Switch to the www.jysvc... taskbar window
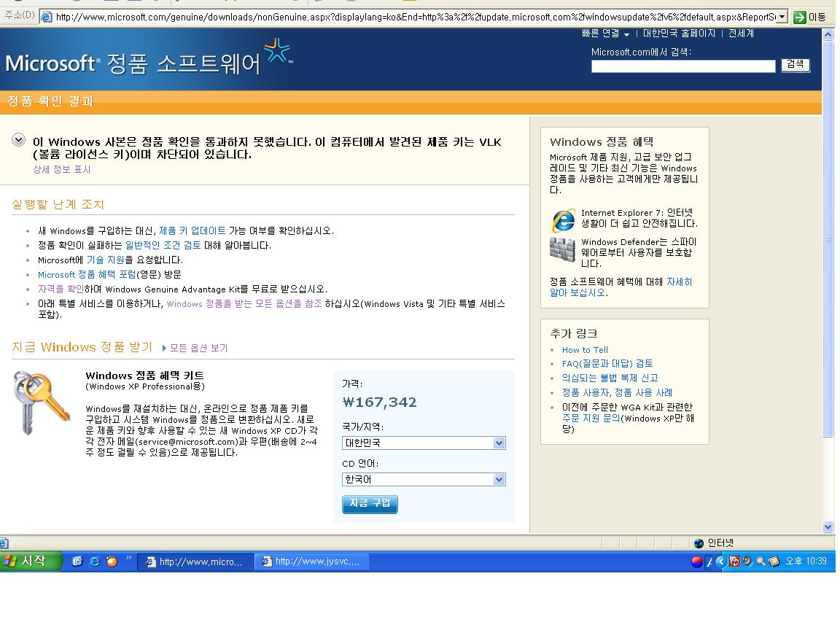 coord(312,561)
